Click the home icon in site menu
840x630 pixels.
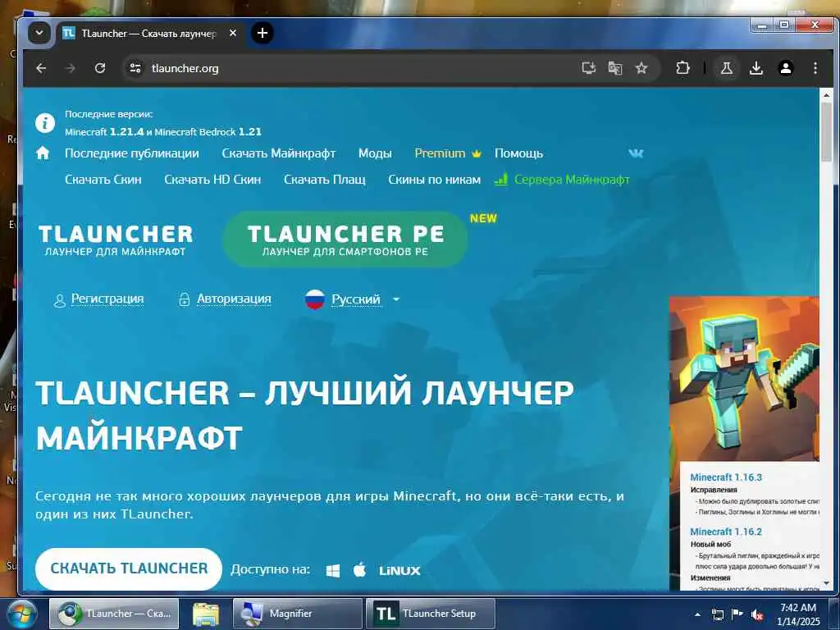point(43,153)
